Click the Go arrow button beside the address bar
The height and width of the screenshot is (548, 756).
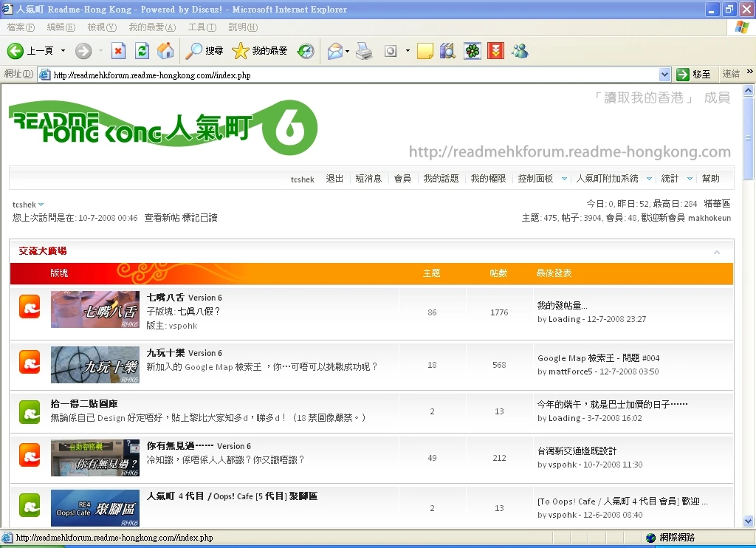(683, 75)
